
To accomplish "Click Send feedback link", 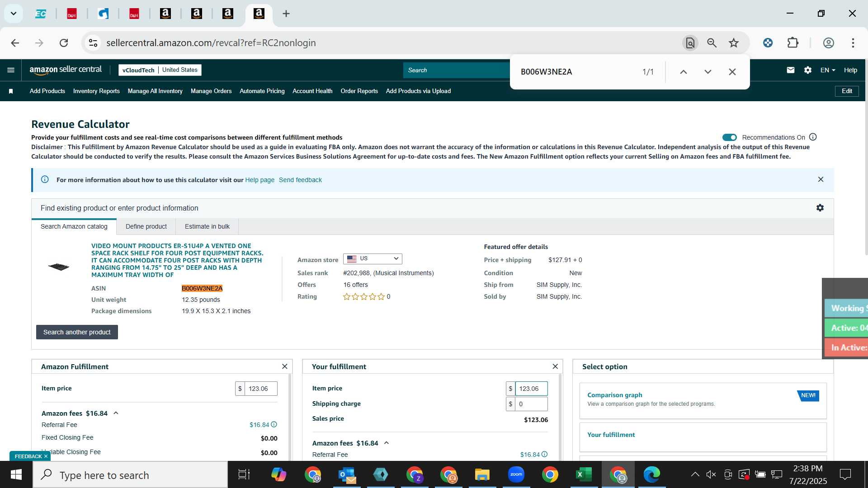I will (x=300, y=180).
